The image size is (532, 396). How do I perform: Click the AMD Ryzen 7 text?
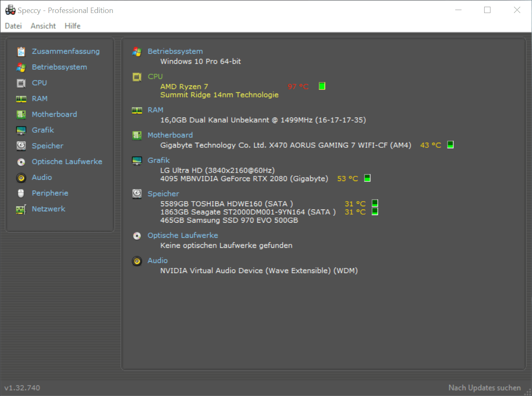coord(184,87)
